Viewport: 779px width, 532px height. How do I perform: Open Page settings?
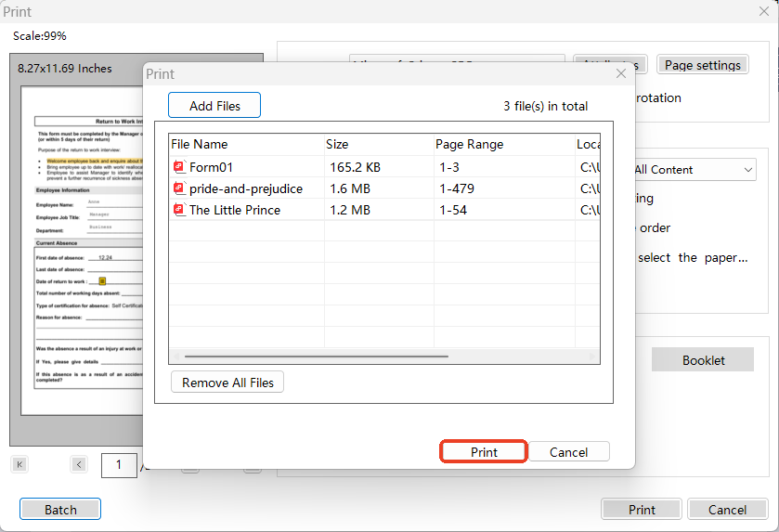coord(703,65)
